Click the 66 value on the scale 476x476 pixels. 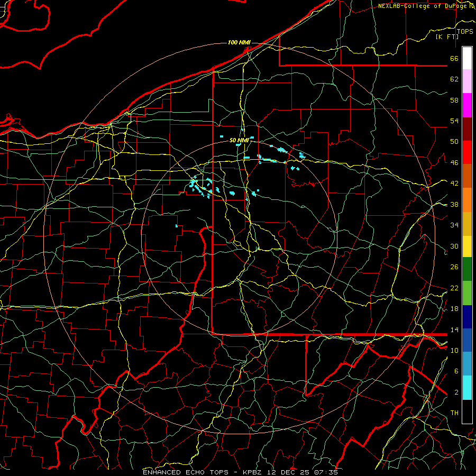pyautogui.click(x=454, y=59)
